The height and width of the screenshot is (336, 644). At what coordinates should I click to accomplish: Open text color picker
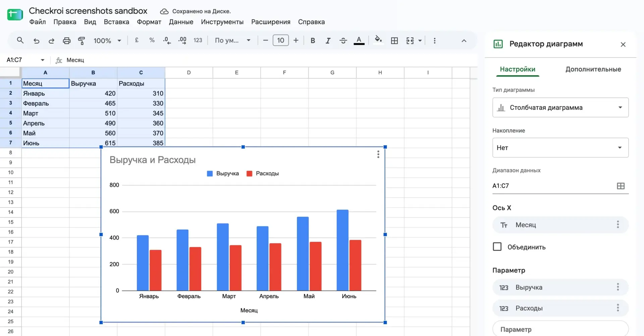(359, 41)
